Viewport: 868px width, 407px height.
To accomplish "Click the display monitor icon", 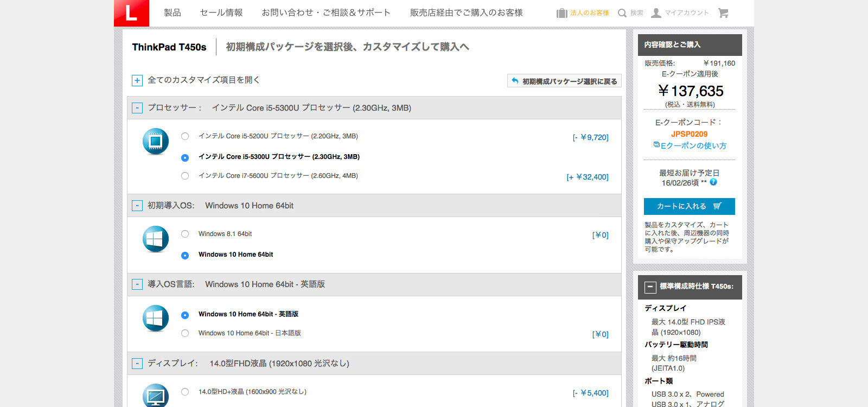I will [x=156, y=396].
